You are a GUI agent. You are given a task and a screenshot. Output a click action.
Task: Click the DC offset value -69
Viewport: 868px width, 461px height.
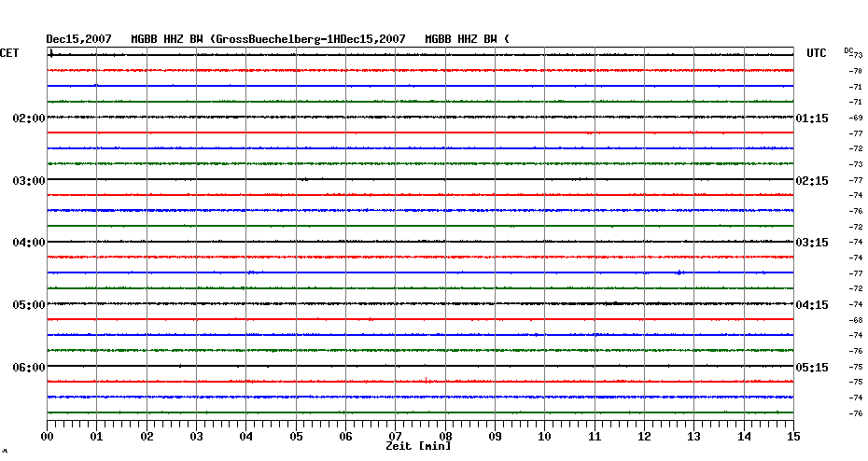tap(856, 119)
